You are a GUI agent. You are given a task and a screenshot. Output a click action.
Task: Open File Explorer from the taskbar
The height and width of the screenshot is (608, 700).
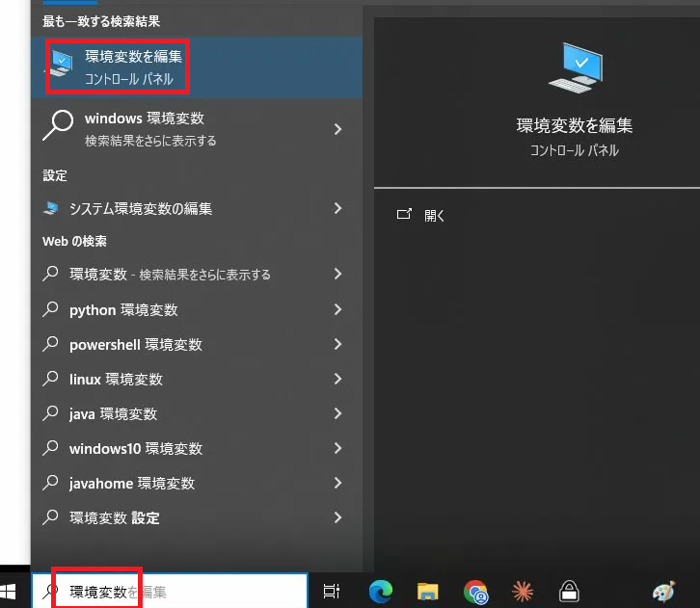(x=428, y=592)
